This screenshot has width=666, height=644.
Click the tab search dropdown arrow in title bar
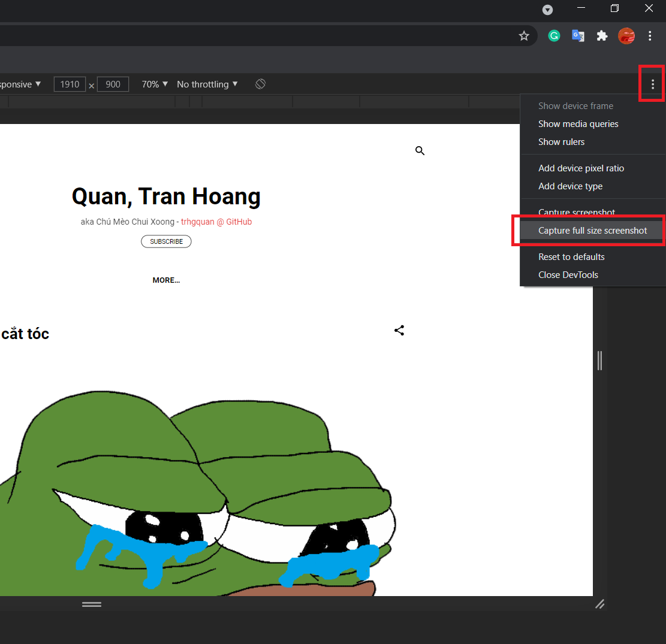pyautogui.click(x=547, y=10)
